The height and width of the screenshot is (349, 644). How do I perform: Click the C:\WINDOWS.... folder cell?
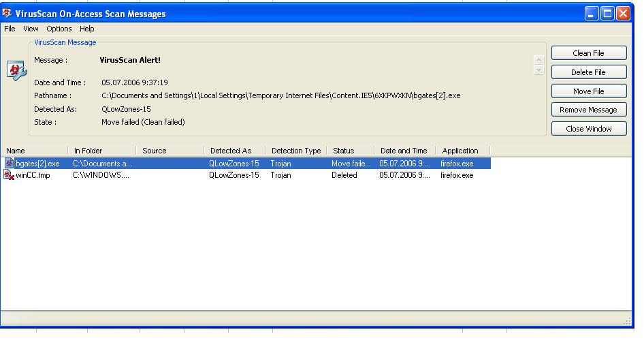101,176
